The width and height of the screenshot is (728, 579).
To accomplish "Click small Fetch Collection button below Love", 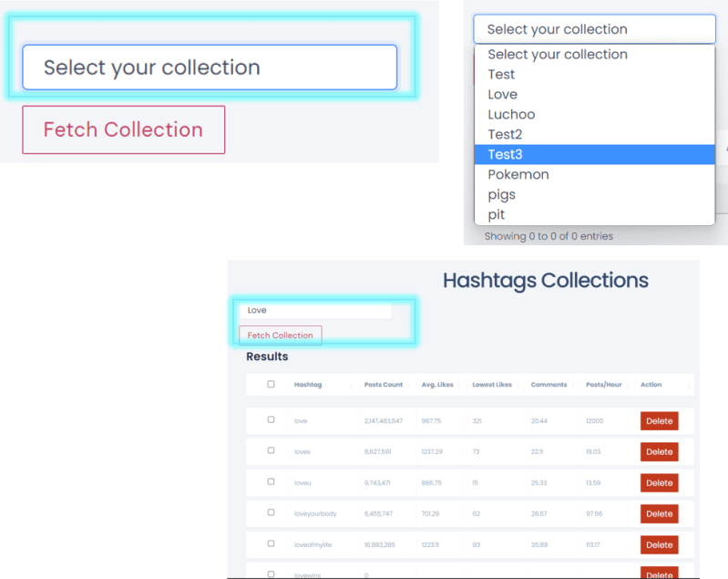I will [x=281, y=335].
